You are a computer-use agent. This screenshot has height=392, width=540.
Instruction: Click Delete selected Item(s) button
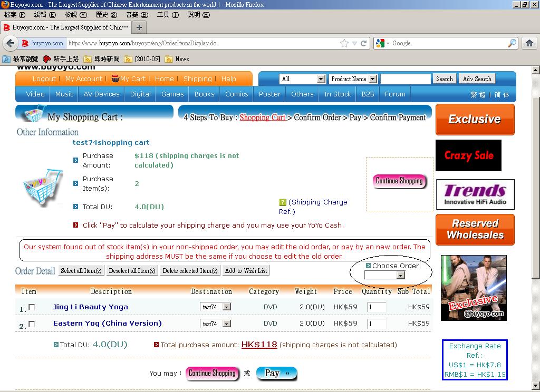(x=190, y=271)
